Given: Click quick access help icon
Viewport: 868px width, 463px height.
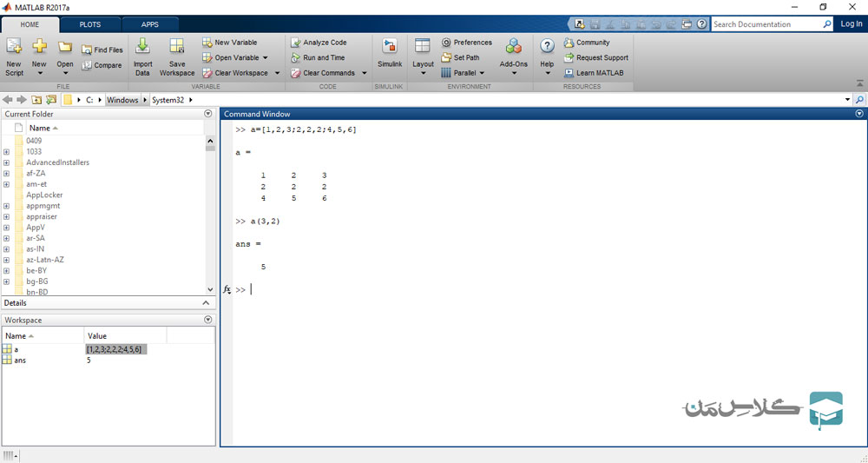Looking at the screenshot, I should 702,24.
